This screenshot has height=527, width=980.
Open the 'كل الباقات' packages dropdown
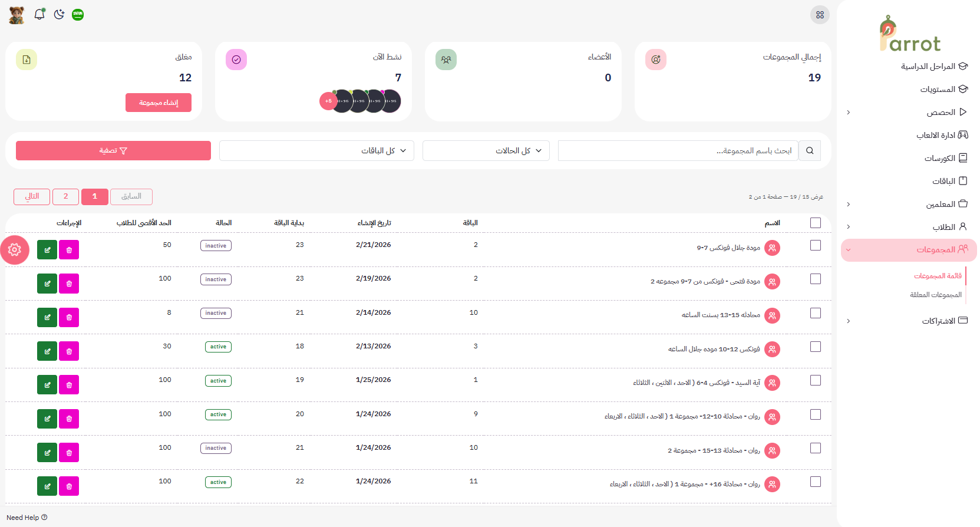point(316,151)
